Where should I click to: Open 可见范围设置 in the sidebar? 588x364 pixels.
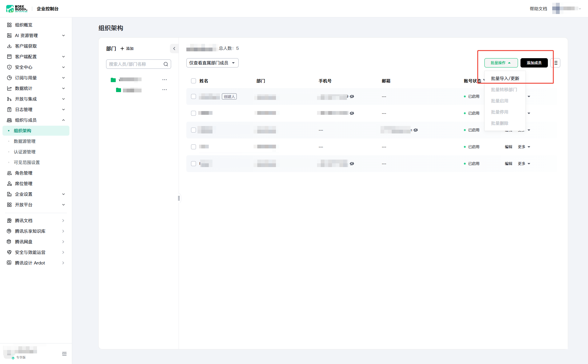click(27, 162)
